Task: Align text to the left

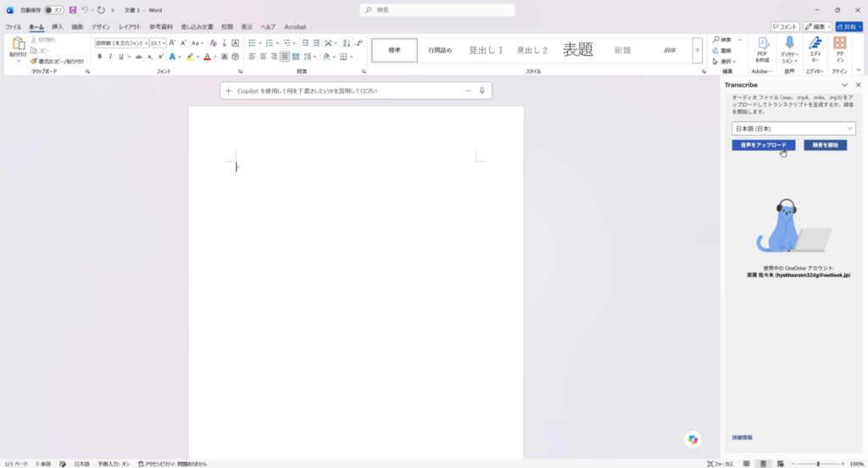Action: click(252, 57)
